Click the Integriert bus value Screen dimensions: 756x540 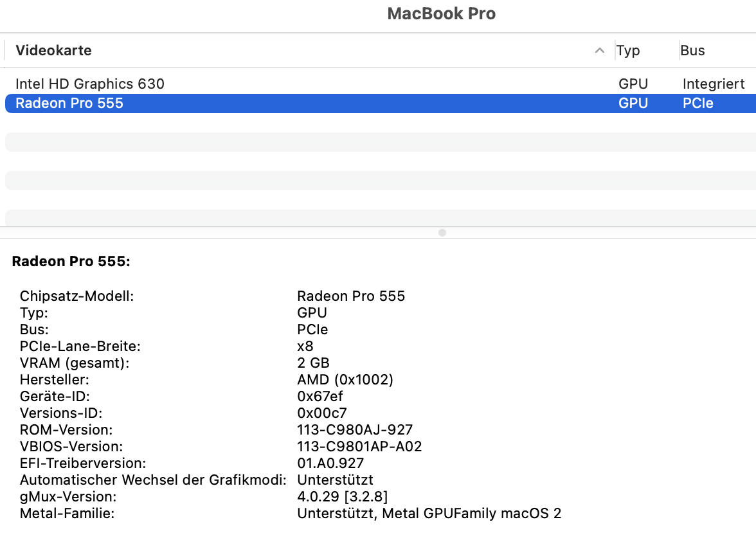(714, 84)
